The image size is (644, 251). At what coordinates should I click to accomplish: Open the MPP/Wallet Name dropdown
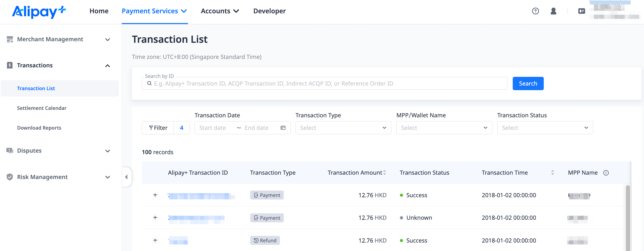coord(444,128)
